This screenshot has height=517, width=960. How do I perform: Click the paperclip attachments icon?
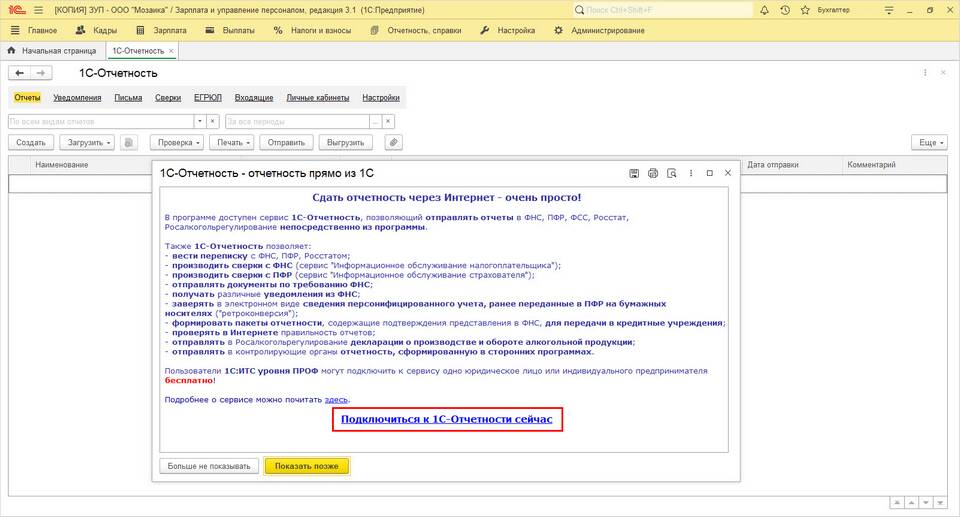[394, 142]
